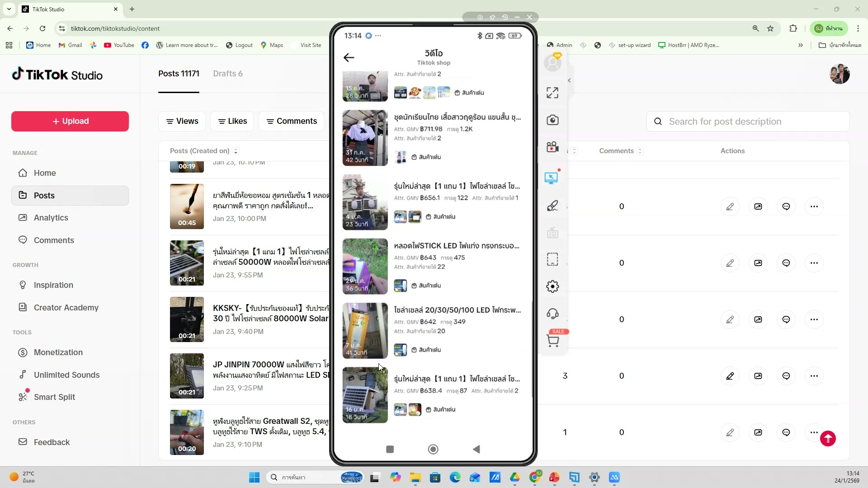This screenshot has height=488, width=868.
Task: Toggle virtual keyboard input
Action: pos(552,233)
